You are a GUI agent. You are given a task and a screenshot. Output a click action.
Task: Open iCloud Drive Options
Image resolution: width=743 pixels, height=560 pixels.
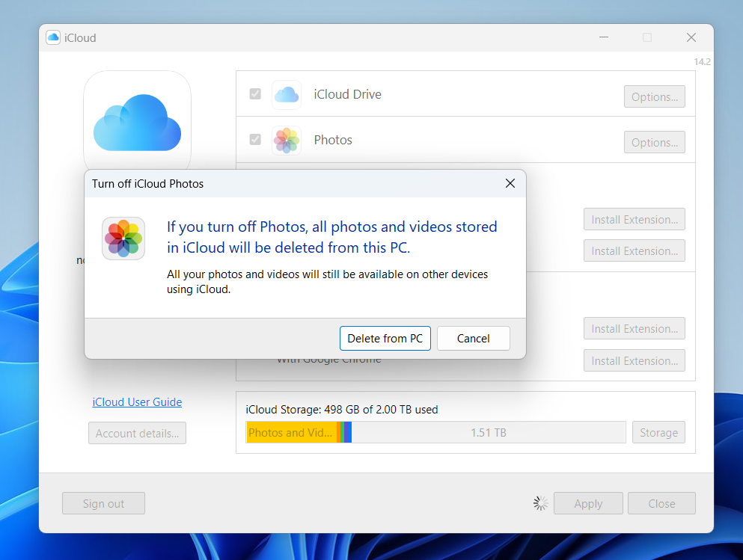point(655,96)
